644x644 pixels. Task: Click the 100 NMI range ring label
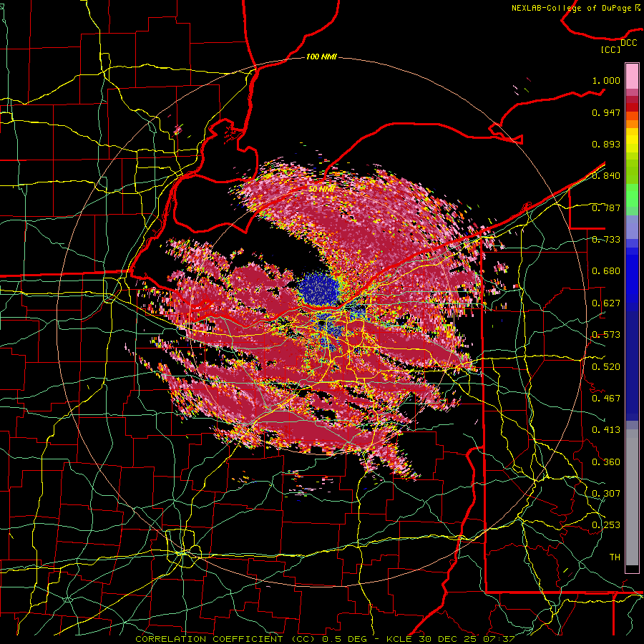coord(321,57)
